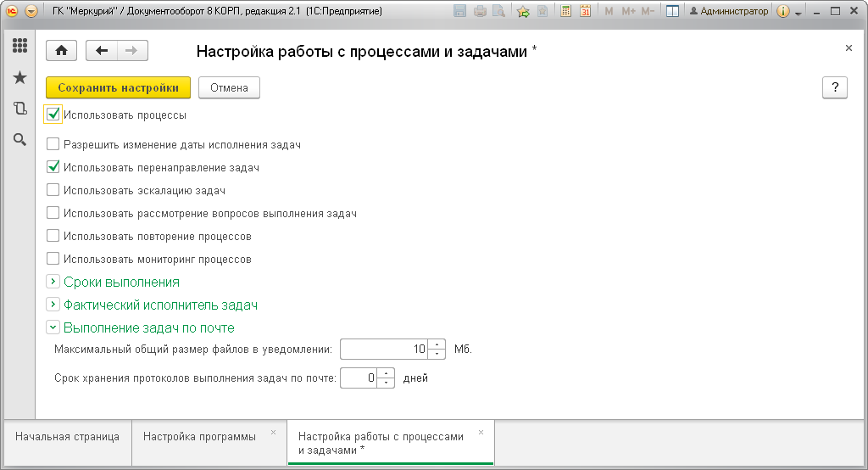
Task: Open help with the question mark button
Action: coord(835,87)
